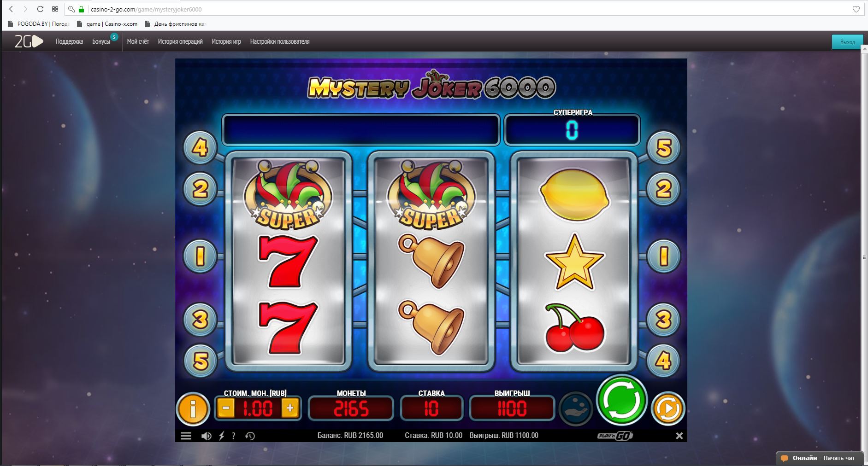
Task: Mute the game sound speaker icon
Action: [206, 436]
